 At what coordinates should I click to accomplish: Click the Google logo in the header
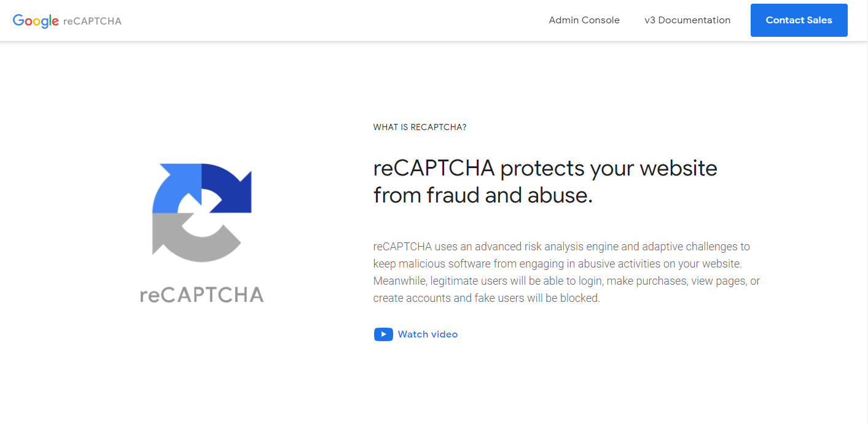(x=36, y=21)
